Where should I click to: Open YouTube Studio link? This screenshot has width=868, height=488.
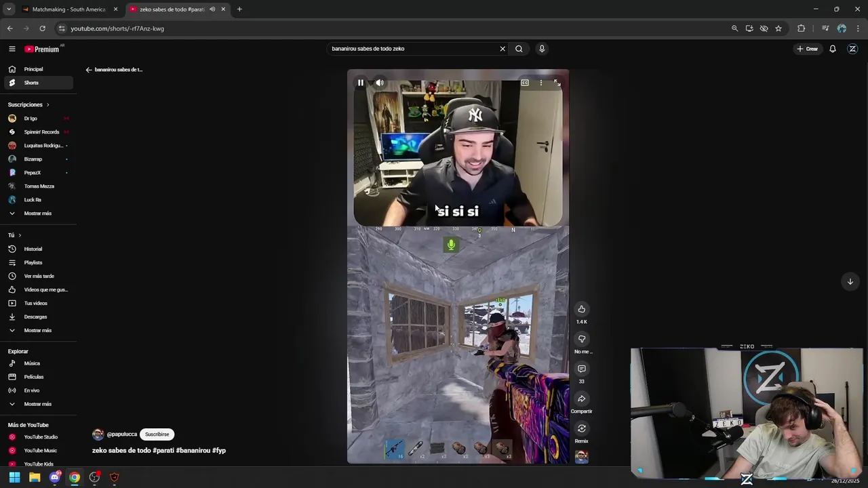[x=38, y=437]
